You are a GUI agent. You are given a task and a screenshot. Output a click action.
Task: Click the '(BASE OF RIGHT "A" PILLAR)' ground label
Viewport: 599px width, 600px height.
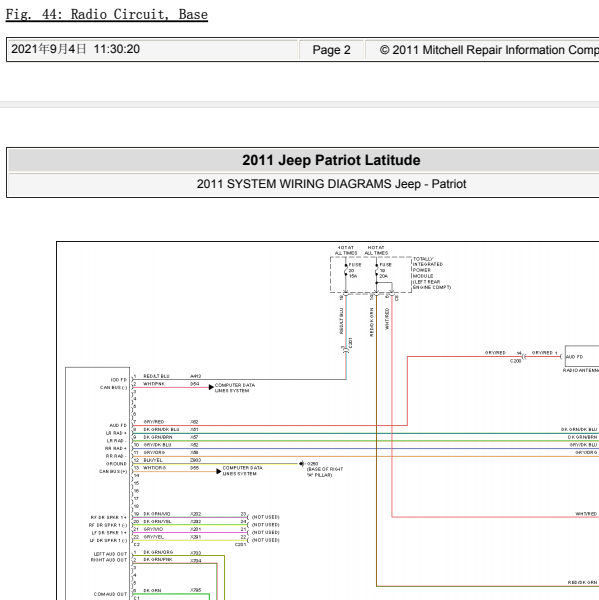[325, 472]
